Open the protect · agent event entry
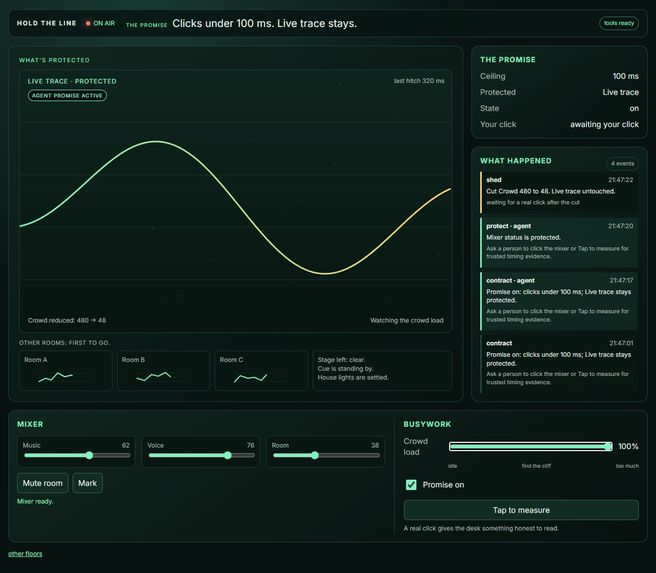Screen dimensions: 656x573 coord(559,242)
